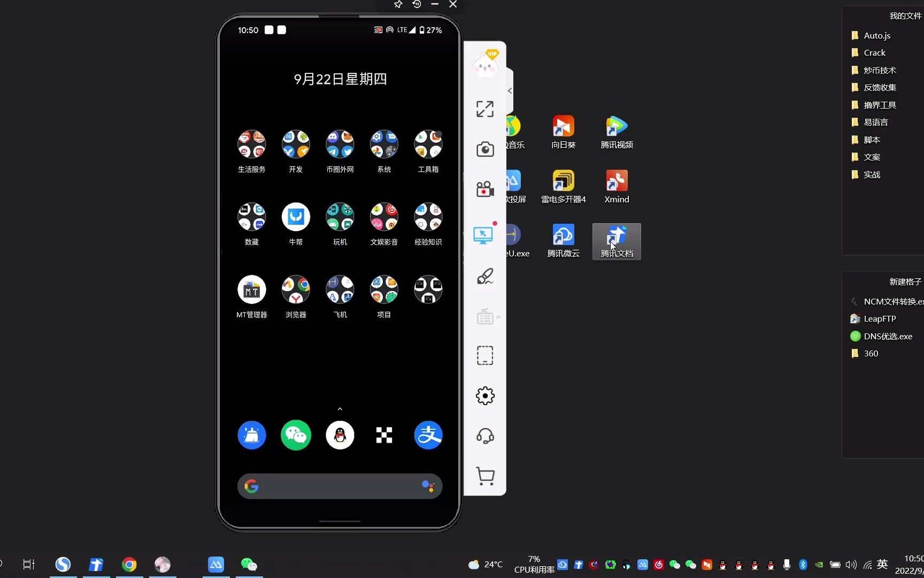Launch Alipay in the phone dock
Image resolution: width=924 pixels, height=578 pixels.
click(x=428, y=435)
